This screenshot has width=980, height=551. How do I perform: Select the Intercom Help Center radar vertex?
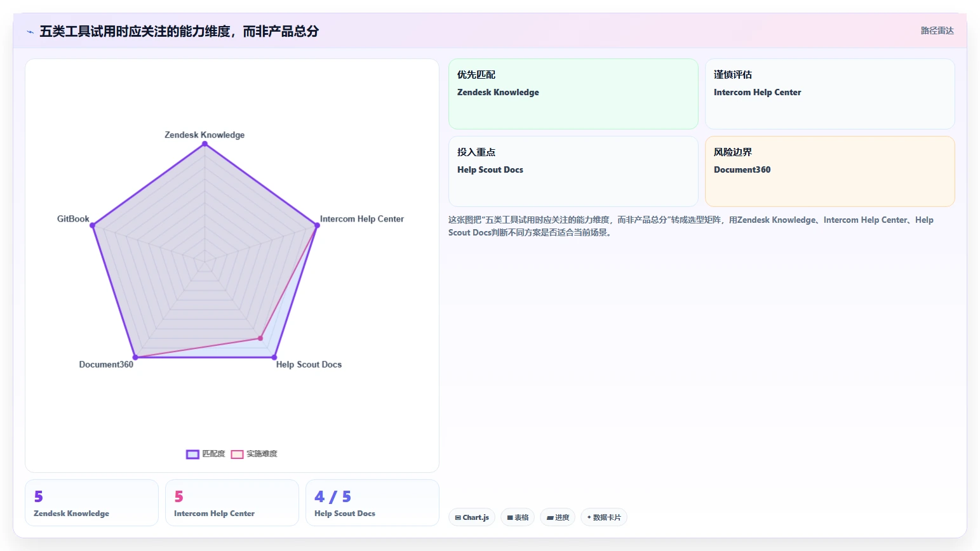(x=317, y=225)
